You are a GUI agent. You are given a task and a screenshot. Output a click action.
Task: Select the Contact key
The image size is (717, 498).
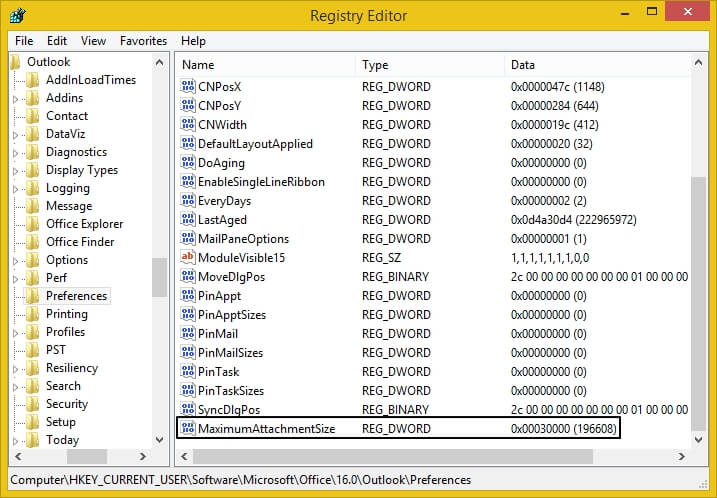tap(67, 116)
